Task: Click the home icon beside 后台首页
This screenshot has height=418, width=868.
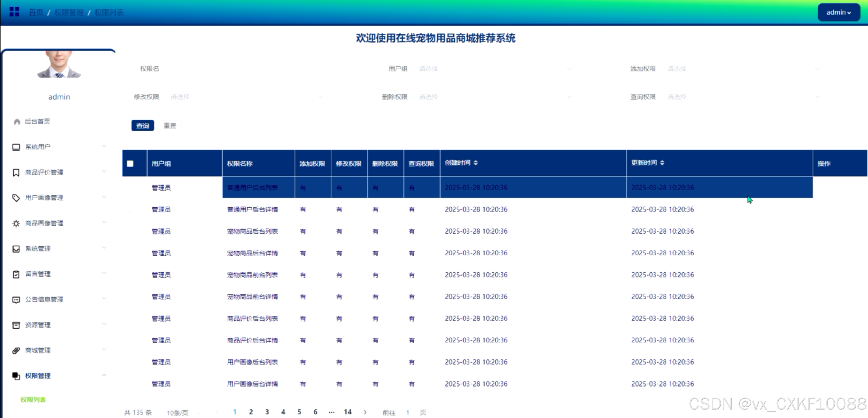Action: coord(17,121)
